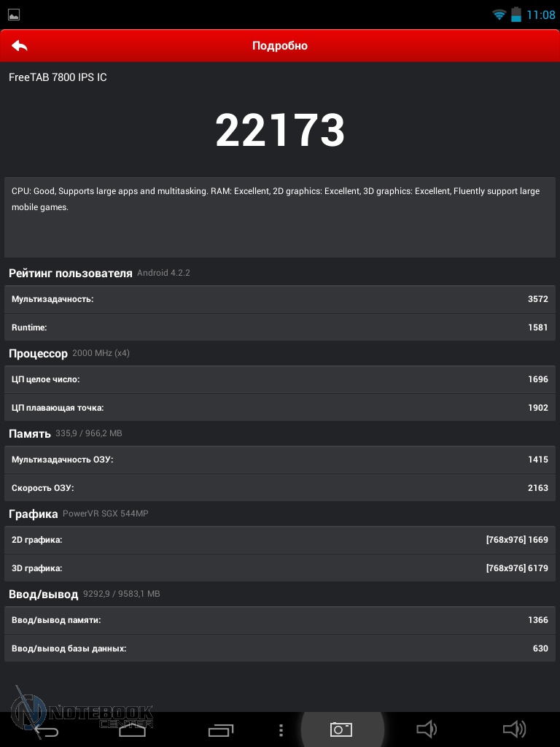Image resolution: width=560 pixels, height=747 pixels.
Task: Go to the Android home screen
Action: pyautogui.click(x=132, y=729)
